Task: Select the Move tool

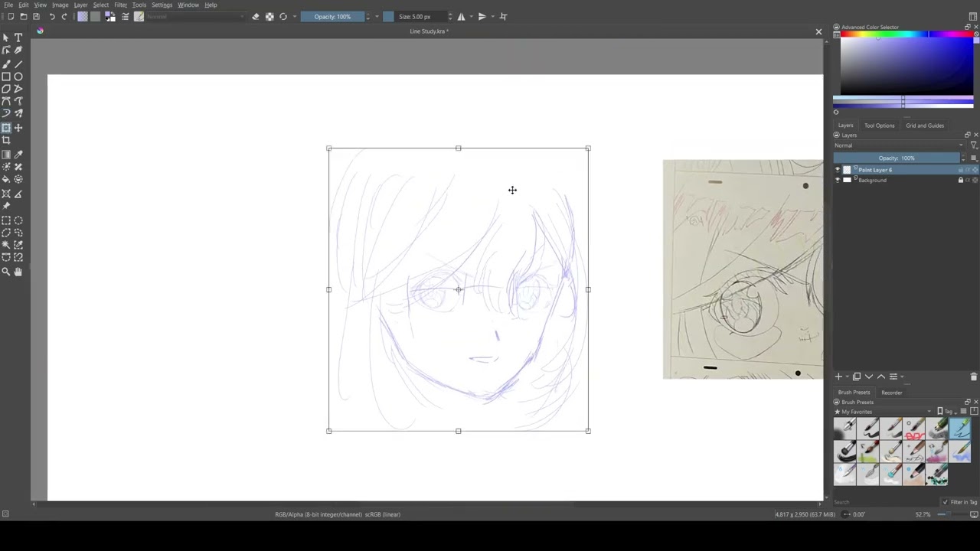Action: [18, 128]
